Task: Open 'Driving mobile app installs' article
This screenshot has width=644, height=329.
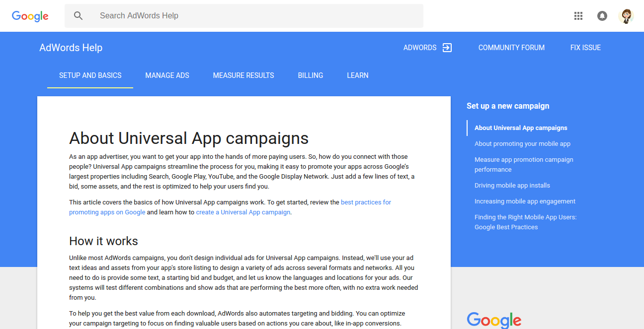Action: click(512, 186)
